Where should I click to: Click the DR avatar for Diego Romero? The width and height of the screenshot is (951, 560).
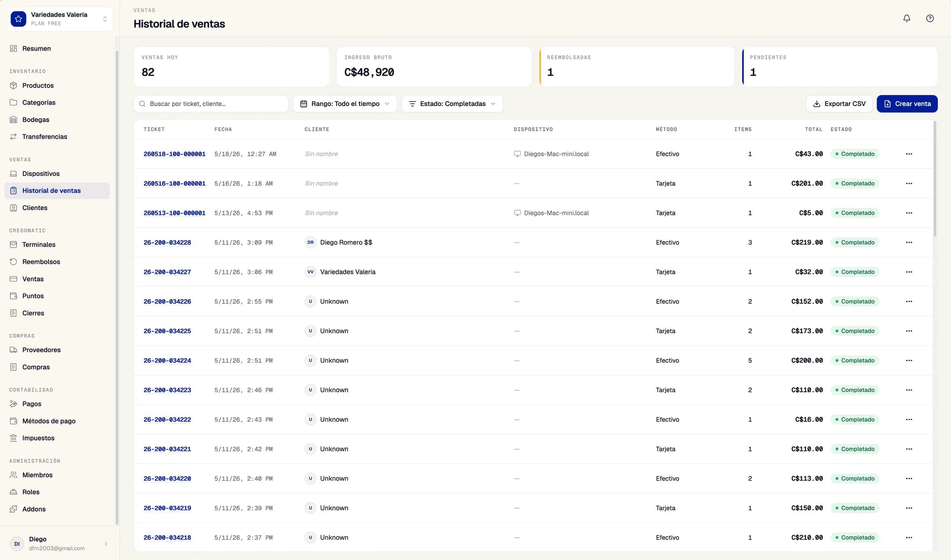pyautogui.click(x=311, y=242)
